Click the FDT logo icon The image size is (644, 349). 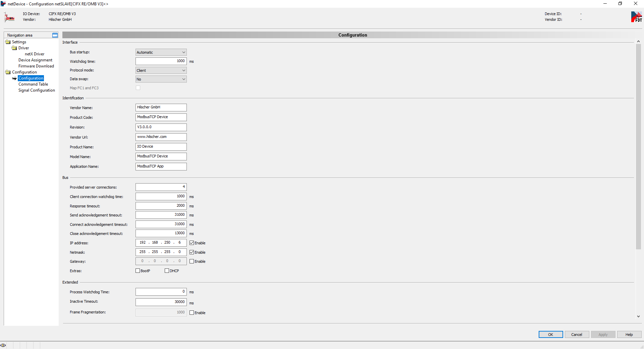click(x=636, y=17)
